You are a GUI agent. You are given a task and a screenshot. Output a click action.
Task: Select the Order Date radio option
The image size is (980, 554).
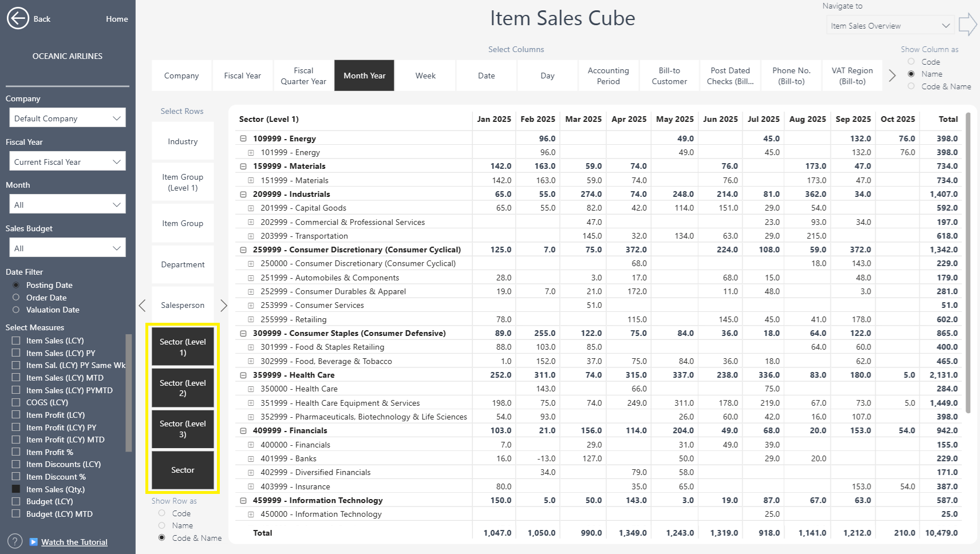coord(16,298)
